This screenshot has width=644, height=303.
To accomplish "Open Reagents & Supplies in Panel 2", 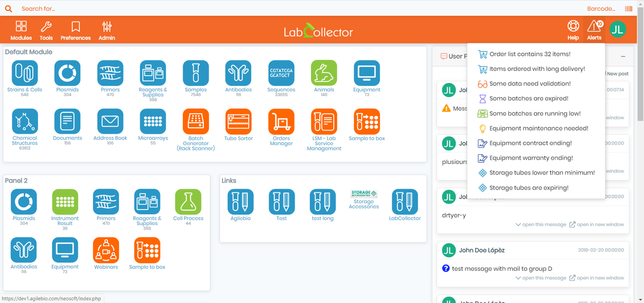I will (147, 202).
